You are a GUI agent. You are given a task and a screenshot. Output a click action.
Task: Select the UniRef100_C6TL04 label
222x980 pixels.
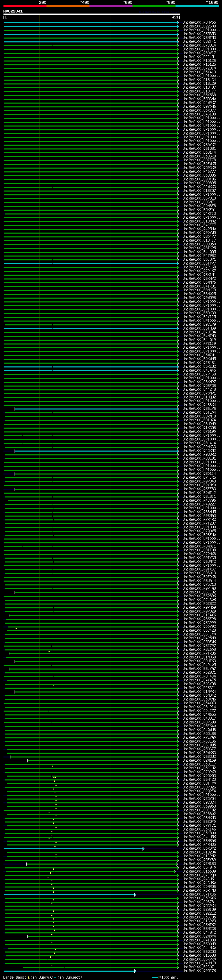click(199, 412)
